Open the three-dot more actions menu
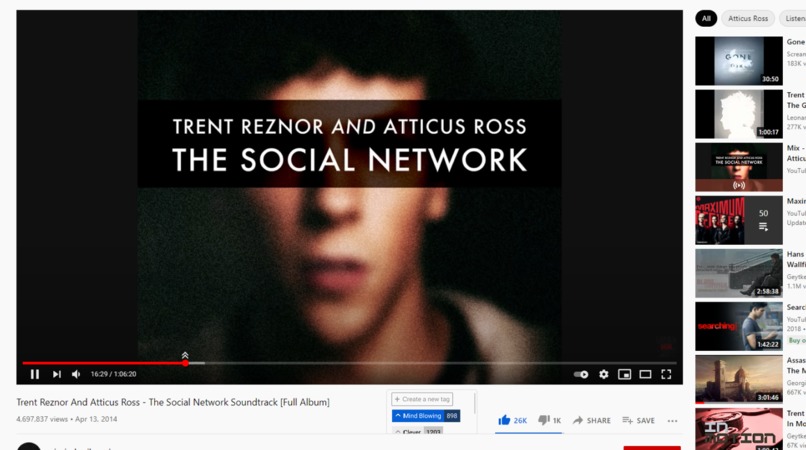The height and width of the screenshot is (450, 806). [x=672, y=421]
